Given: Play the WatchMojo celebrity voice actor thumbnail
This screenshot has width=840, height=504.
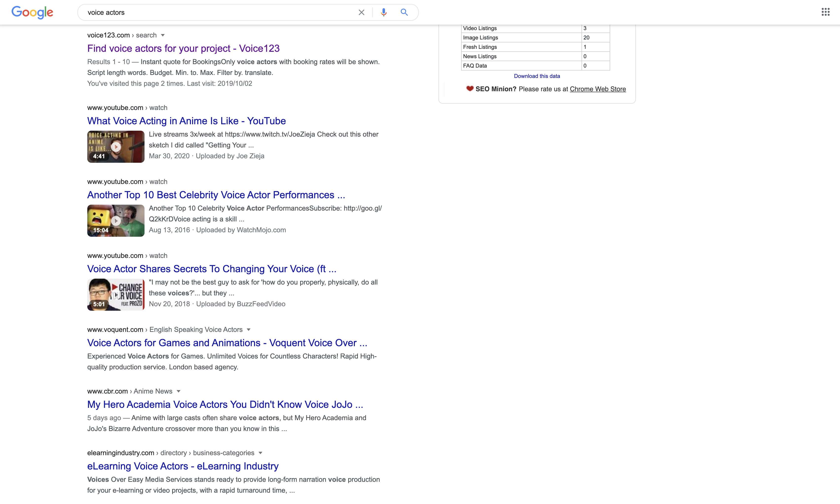Looking at the screenshot, I should (x=116, y=221).
